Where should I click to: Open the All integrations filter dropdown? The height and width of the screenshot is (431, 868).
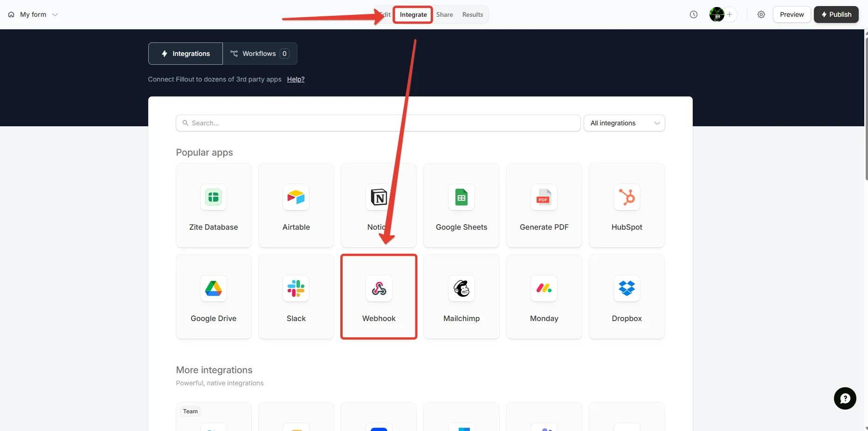pos(624,123)
